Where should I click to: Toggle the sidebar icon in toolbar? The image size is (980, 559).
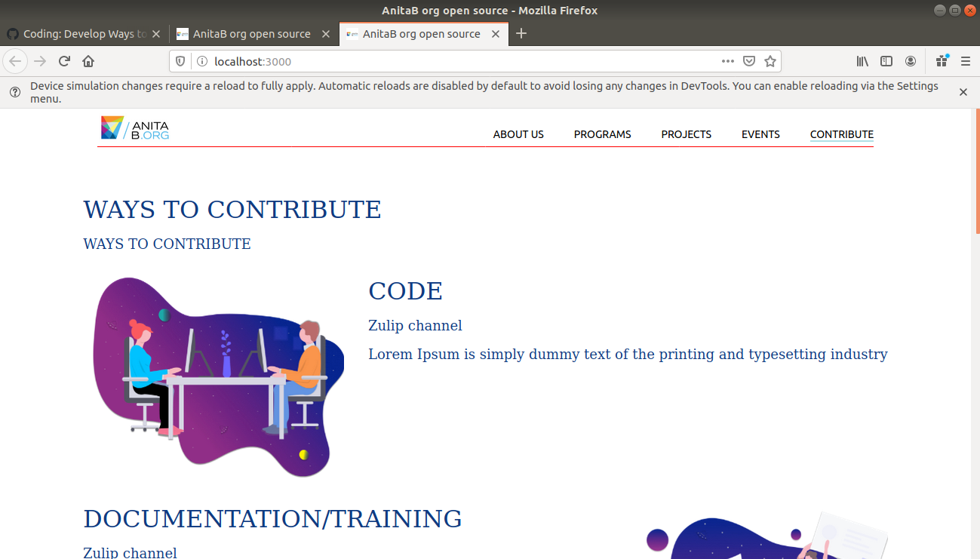886,61
